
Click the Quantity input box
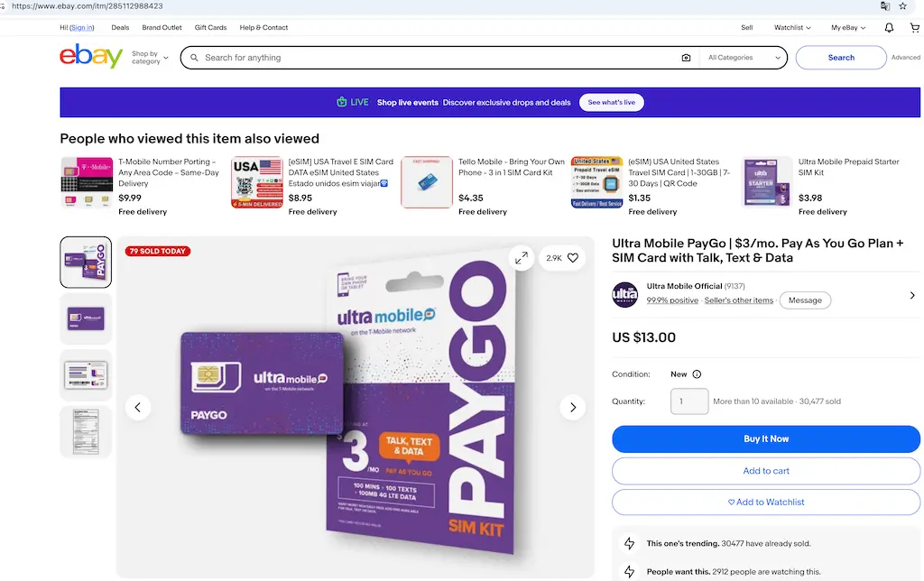pyautogui.click(x=689, y=401)
